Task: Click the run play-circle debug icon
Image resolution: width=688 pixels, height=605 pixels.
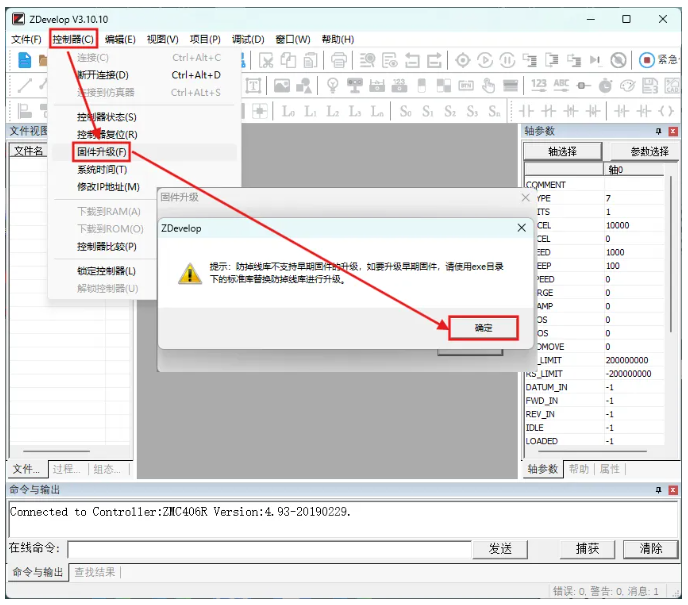Action: [485, 60]
